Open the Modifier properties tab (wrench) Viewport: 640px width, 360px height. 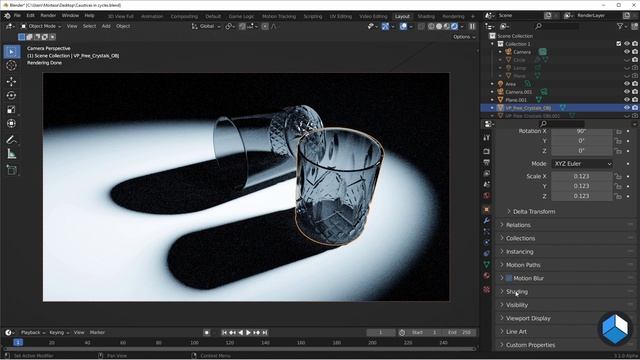click(x=487, y=220)
